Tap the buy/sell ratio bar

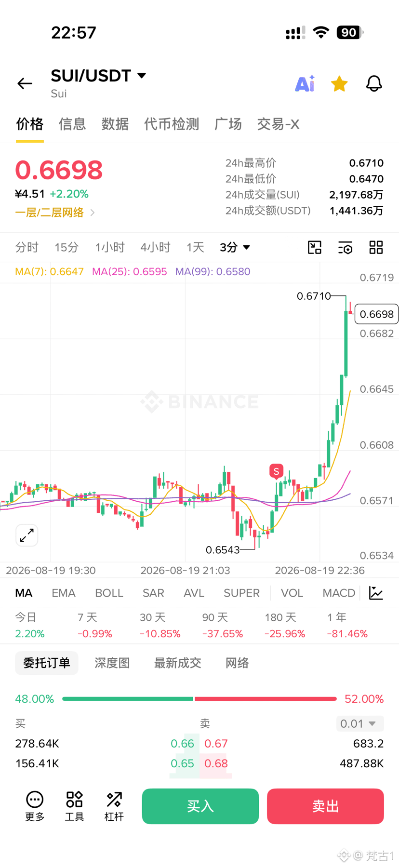pyautogui.click(x=199, y=698)
